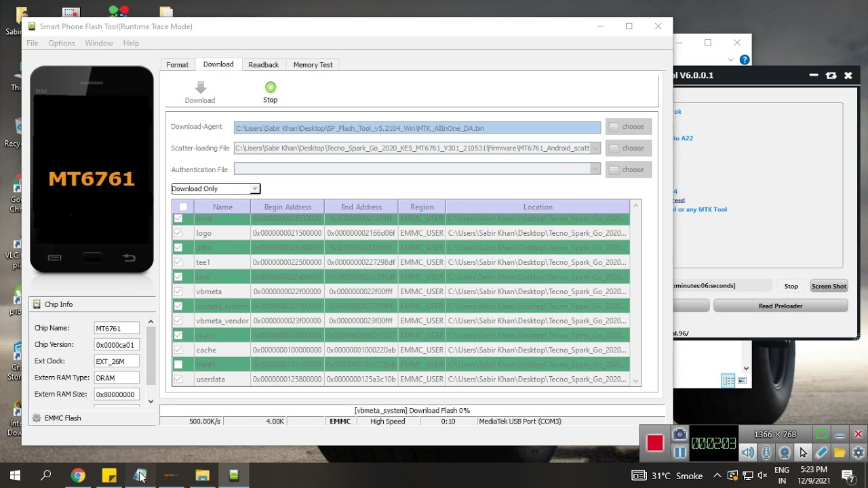Toggle the super partition checkbox
This screenshot has width=868, height=488.
click(x=178, y=335)
